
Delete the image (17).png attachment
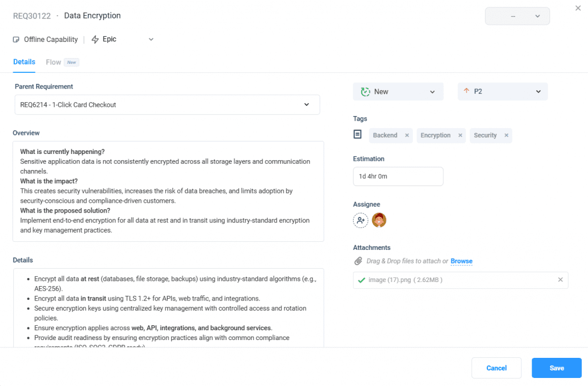click(560, 280)
